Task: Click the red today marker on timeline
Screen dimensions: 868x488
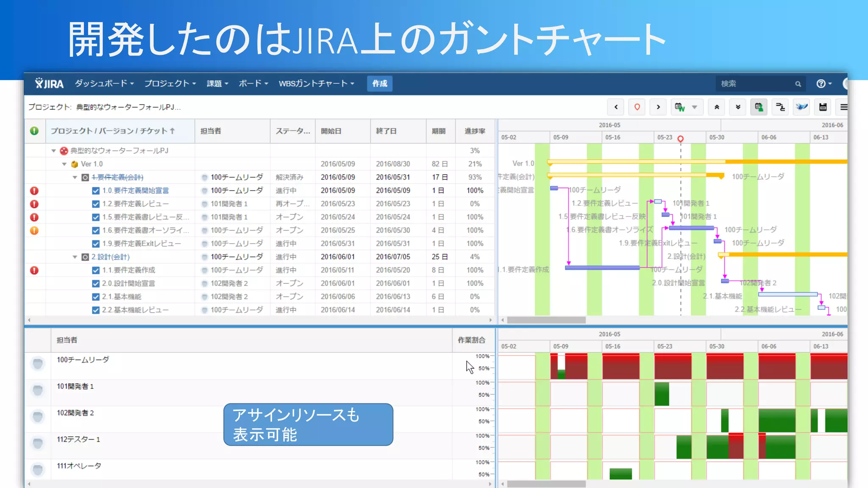Action: coord(681,139)
